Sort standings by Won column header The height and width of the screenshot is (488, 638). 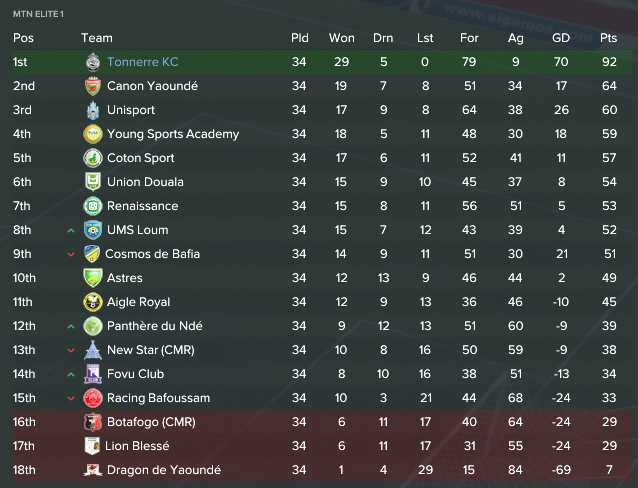coord(341,38)
